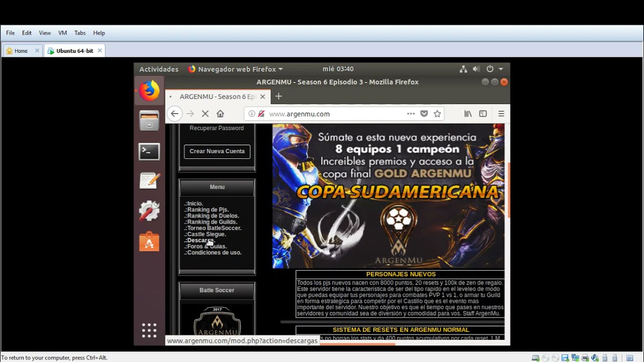
Task: Open Ranking de Pjs link
Action: 206,210
